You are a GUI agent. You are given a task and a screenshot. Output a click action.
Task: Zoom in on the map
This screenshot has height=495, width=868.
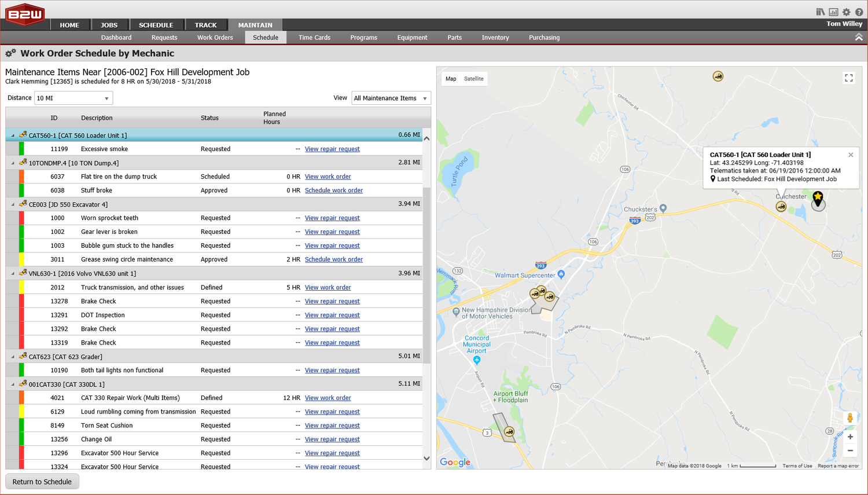pos(849,437)
